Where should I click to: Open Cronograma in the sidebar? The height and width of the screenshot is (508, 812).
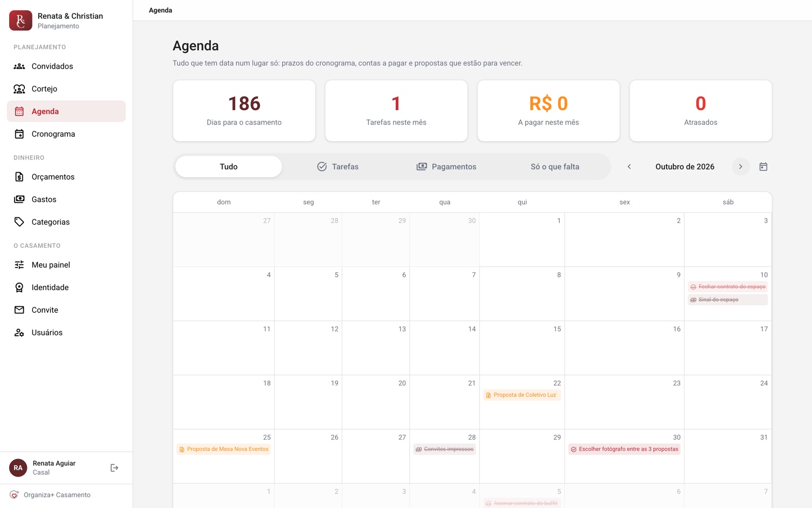pos(66,134)
